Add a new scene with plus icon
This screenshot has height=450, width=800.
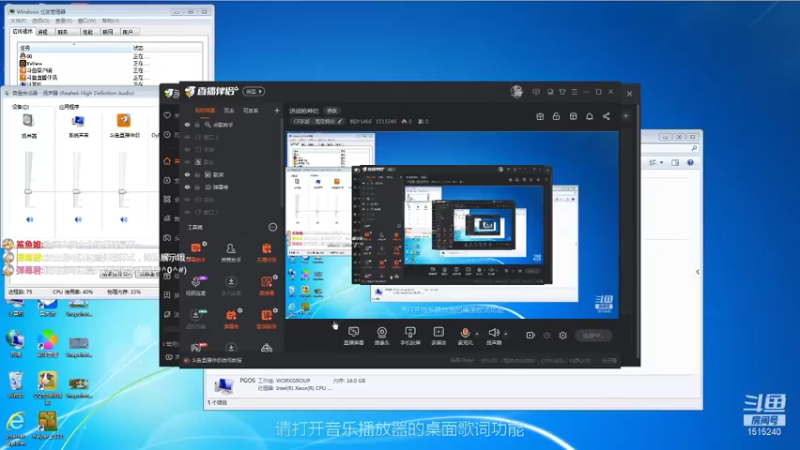(277, 110)
